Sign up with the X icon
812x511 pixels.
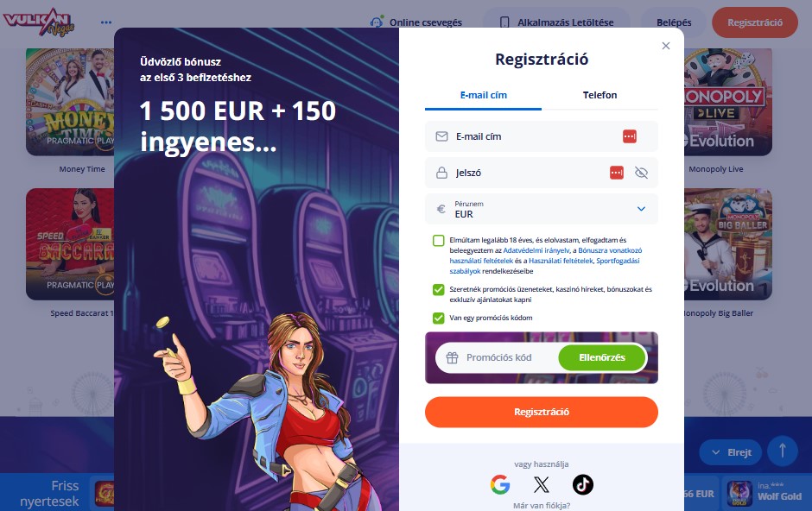click(541, 484)
